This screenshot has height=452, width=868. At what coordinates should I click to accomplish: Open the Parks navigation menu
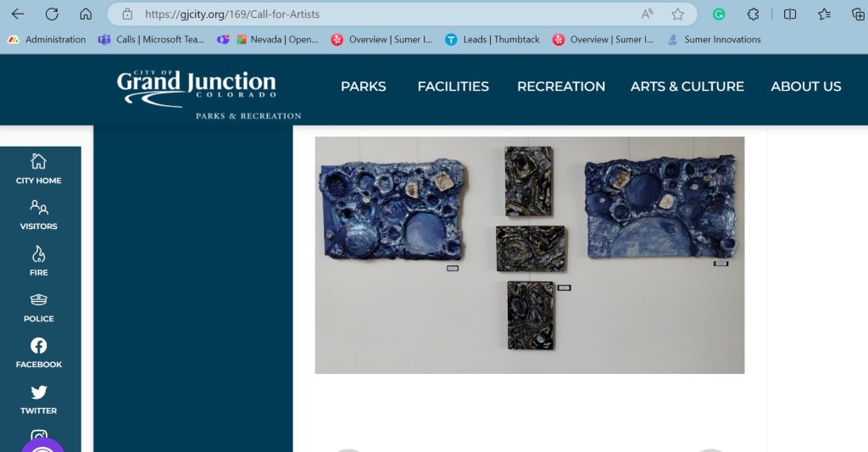point(363,86)
